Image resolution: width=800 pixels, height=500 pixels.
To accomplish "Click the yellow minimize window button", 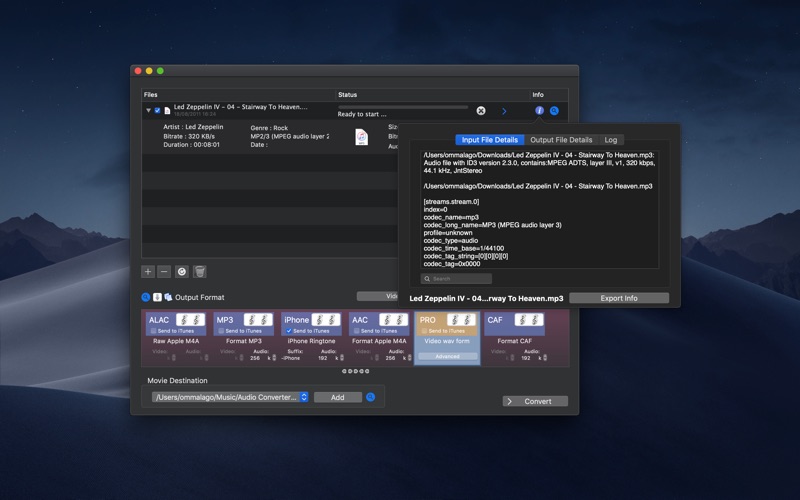I will (x=149, y=71).
